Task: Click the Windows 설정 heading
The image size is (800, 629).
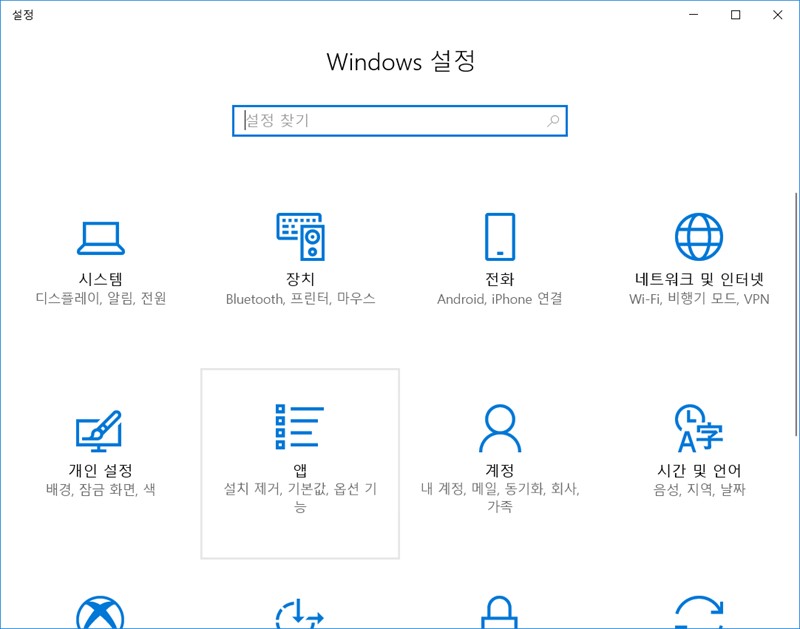Action: click(401, 62)
